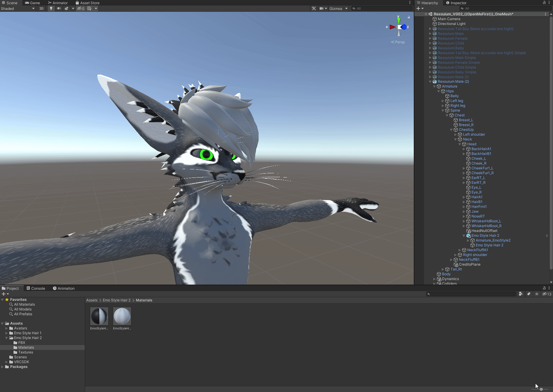Open the Gizmos dropdown arrow
Screen dimensions: 553x392
[x=346, y=8]
